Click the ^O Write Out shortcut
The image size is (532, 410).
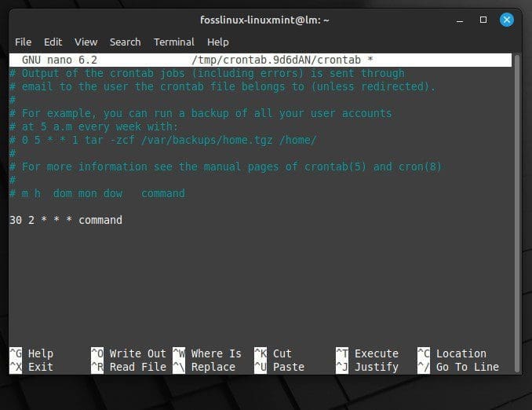point(129,353)
